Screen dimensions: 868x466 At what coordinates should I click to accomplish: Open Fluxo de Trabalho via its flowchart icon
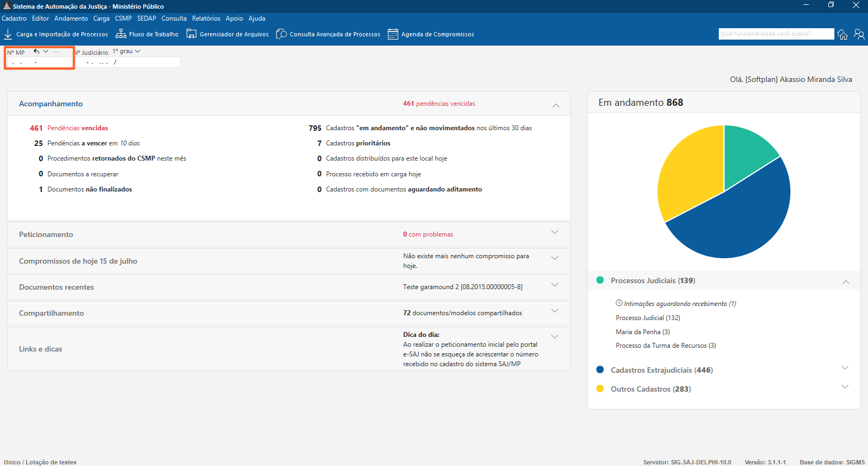click(120, 34)
